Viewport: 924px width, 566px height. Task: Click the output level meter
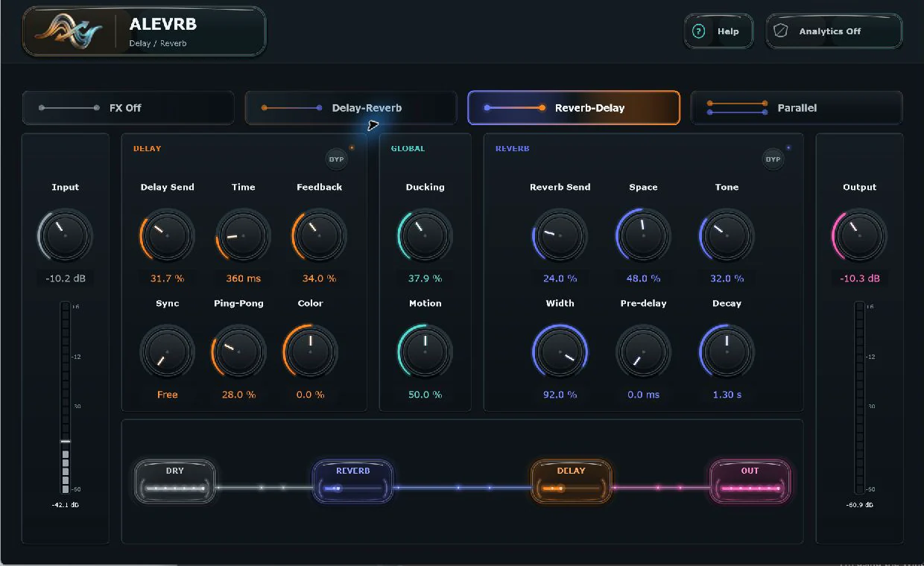click(859, 398)
